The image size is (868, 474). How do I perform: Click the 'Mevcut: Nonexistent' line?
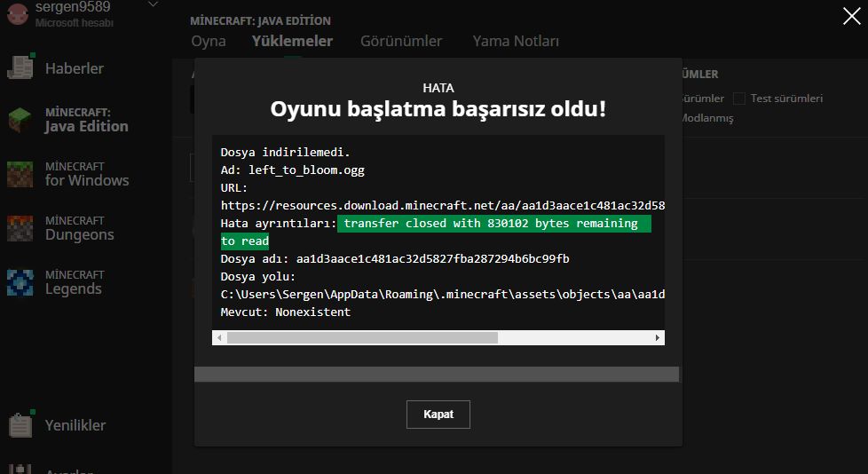285,312
